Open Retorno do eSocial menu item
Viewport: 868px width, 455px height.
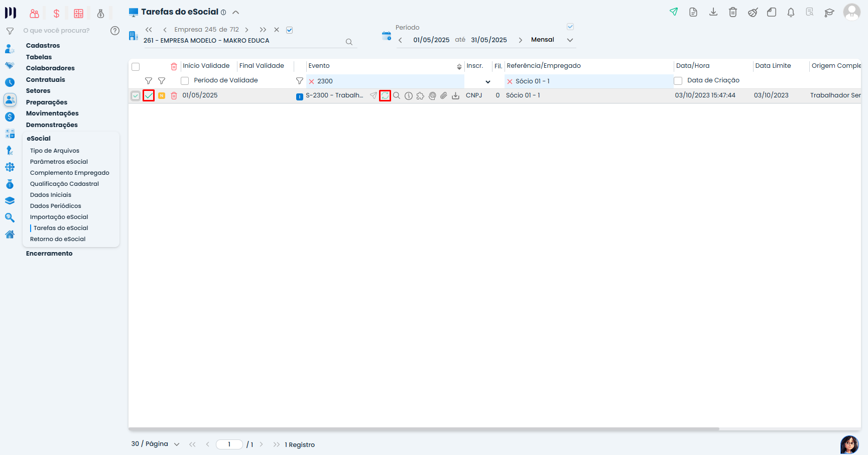[58, 239]
